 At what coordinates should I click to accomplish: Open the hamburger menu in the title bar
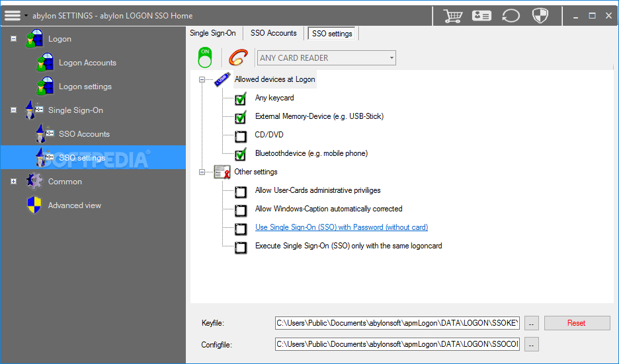coord(13,15)
